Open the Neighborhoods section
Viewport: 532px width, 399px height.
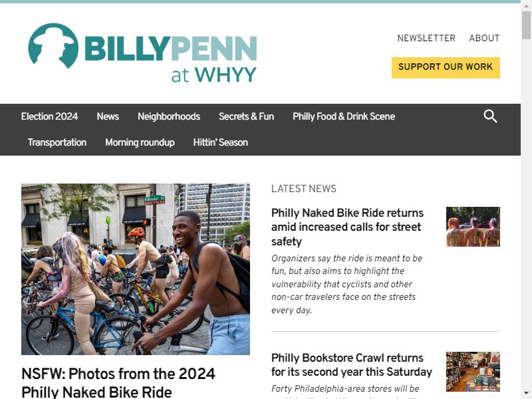coord(169,116)
